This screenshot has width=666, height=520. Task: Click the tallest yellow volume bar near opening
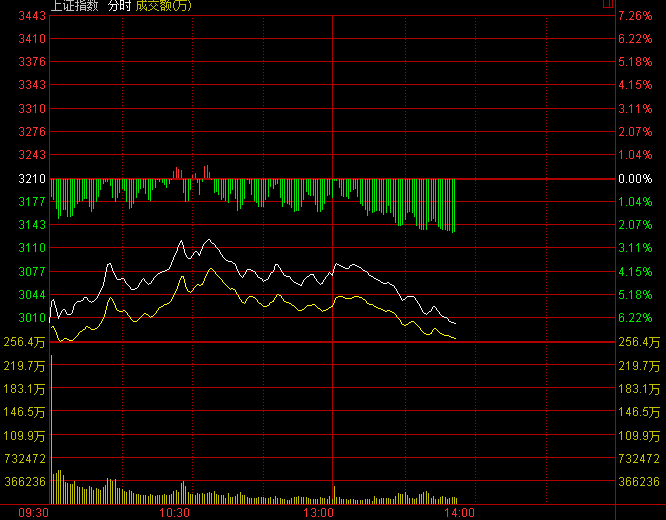pos(59,485)
